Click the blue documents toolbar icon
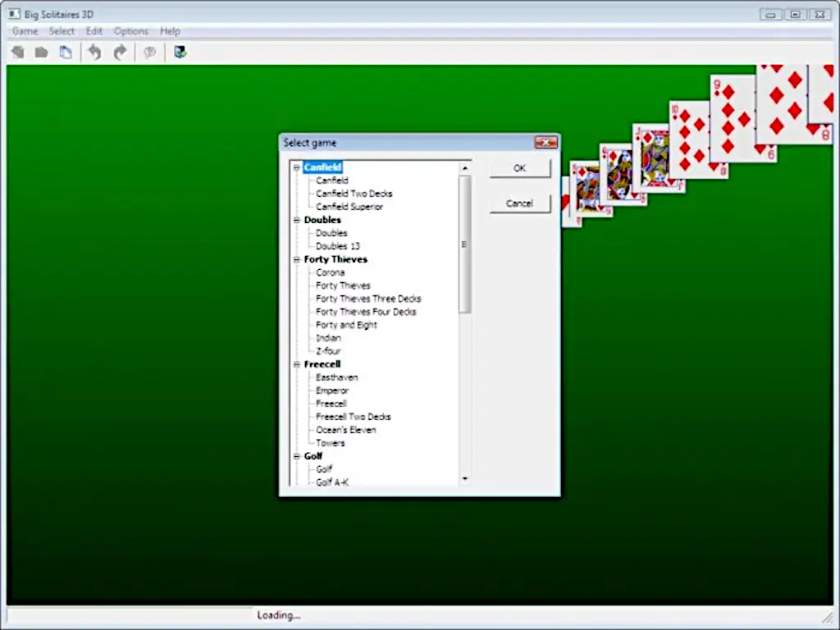The image size is (840, 630). point(66,52)
